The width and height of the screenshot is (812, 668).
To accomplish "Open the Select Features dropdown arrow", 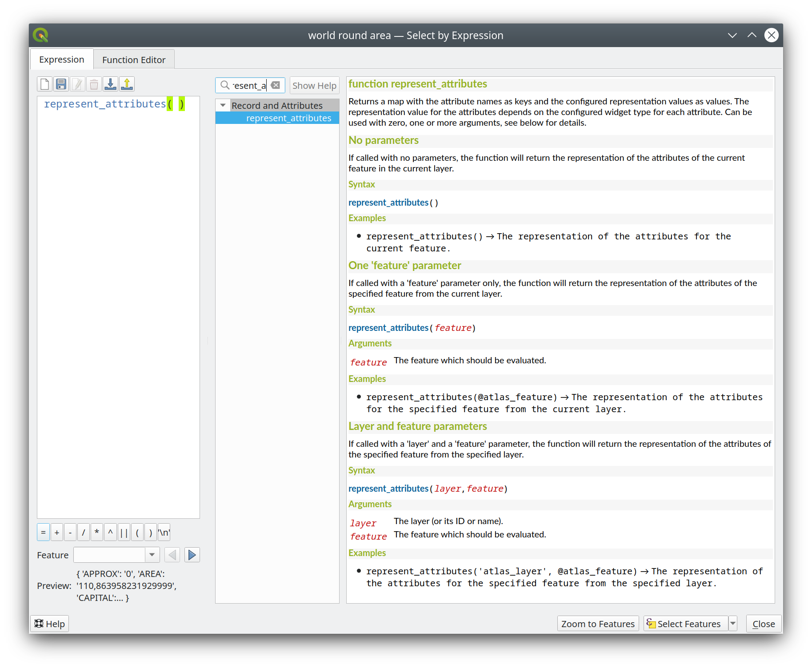I will point(733,624).
